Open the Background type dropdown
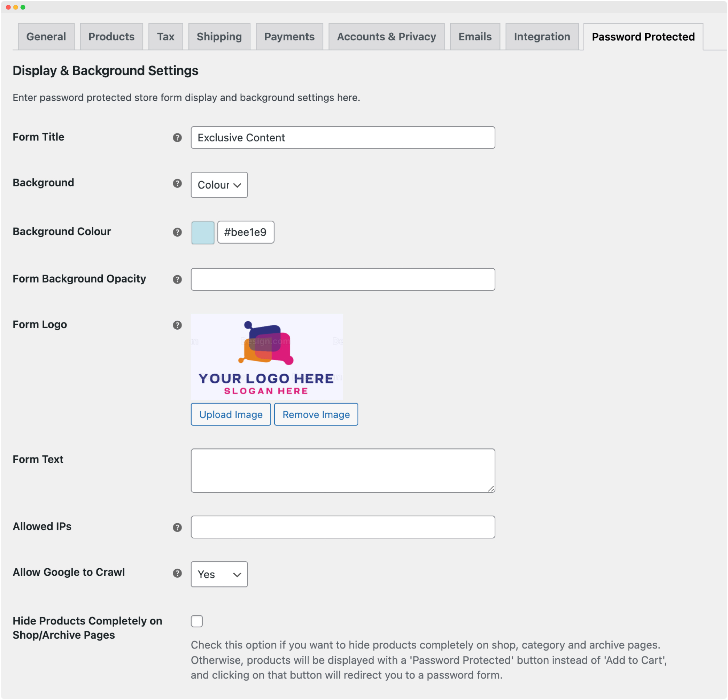Screen dimensions: 728x700 pyautogui.click(x=219, y=185)
